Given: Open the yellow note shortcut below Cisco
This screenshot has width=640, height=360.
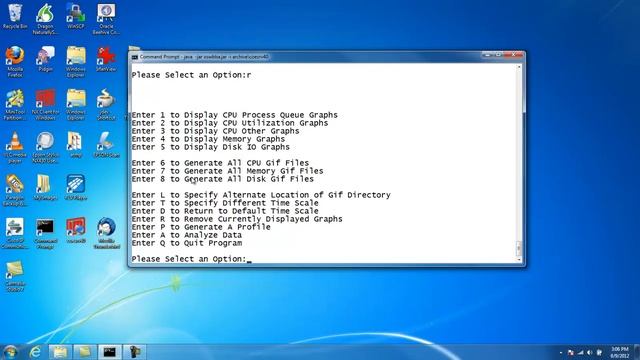Looking at the screenshot, I should pos(15,277).
